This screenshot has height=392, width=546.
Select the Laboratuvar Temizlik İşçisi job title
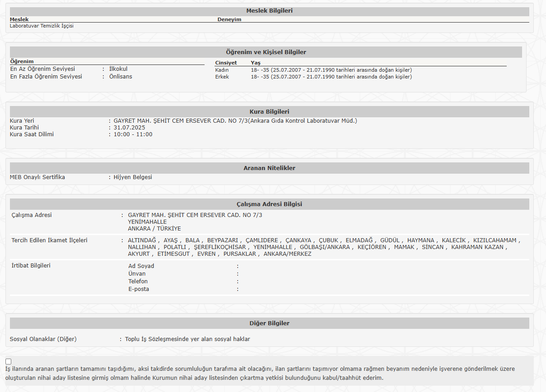42,26
